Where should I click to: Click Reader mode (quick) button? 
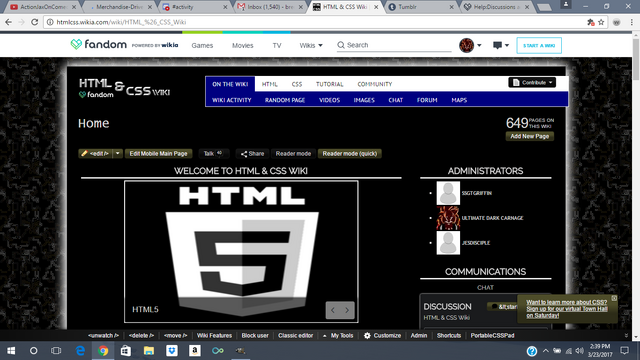pos(349,153)
